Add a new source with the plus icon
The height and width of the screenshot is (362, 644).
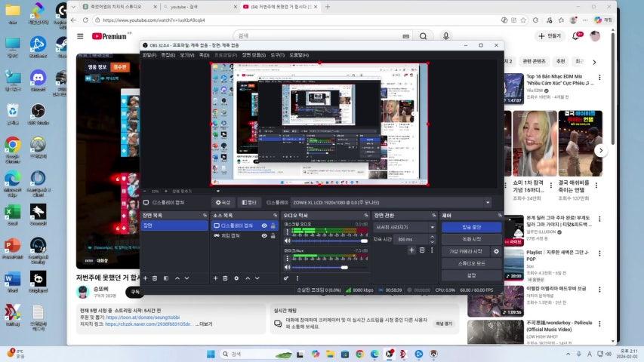point(214,278)
